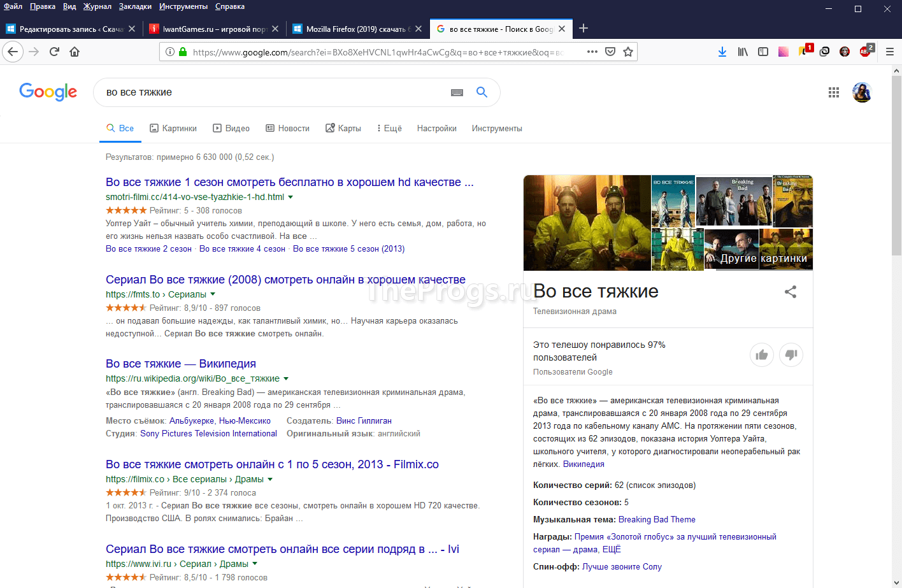Open the Настройки search settings menu
902x588 pixels.
tap(437, 128)
